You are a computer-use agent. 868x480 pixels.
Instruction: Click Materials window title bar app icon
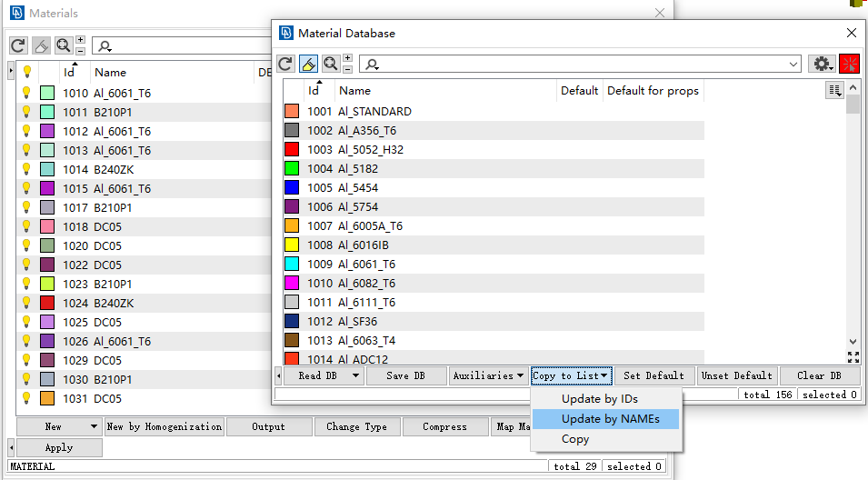(17, 13)
